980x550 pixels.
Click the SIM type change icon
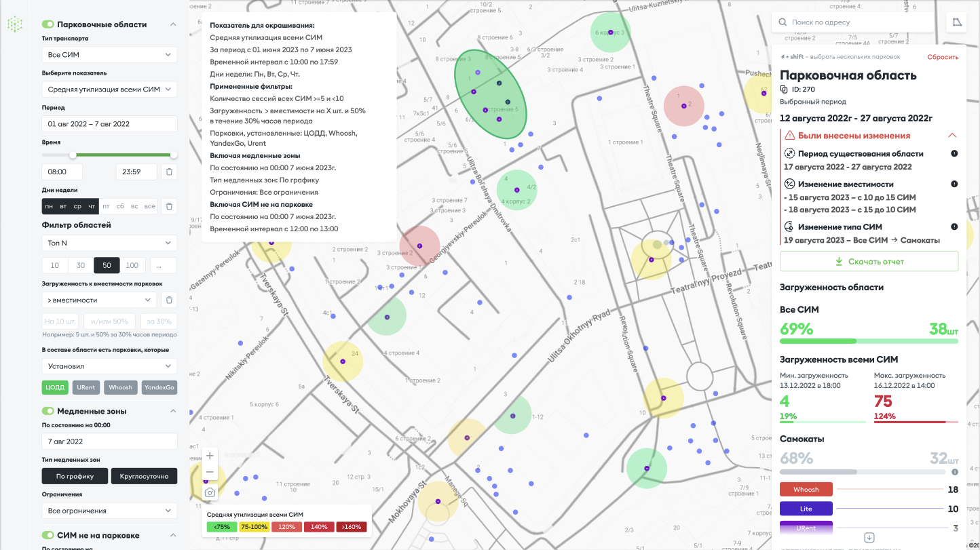[789, 227]
